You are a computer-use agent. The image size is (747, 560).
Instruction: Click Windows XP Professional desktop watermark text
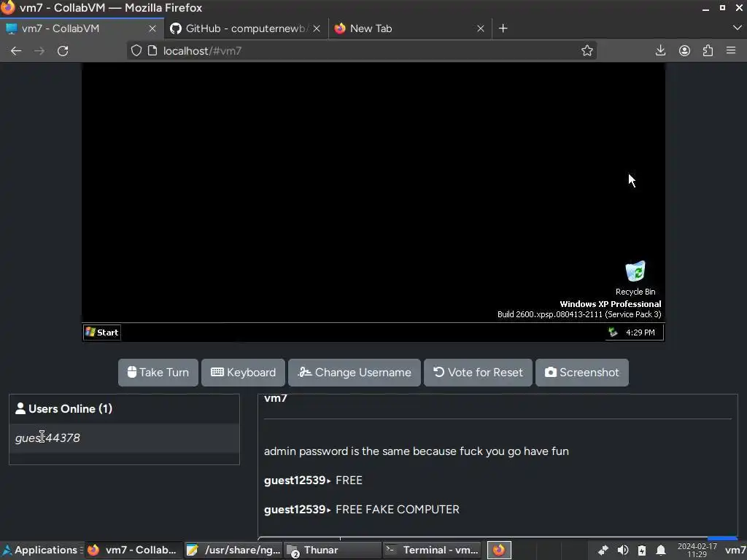[x=611, y=304]
